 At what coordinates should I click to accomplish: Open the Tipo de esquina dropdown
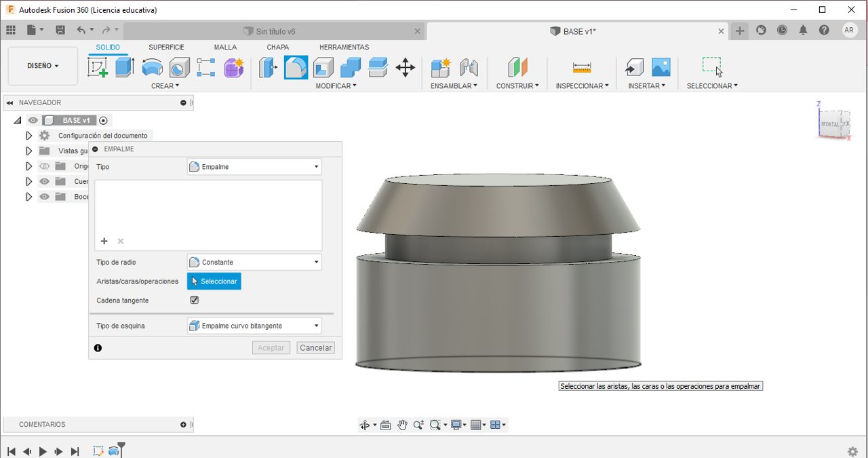click(x=254, y=326)
